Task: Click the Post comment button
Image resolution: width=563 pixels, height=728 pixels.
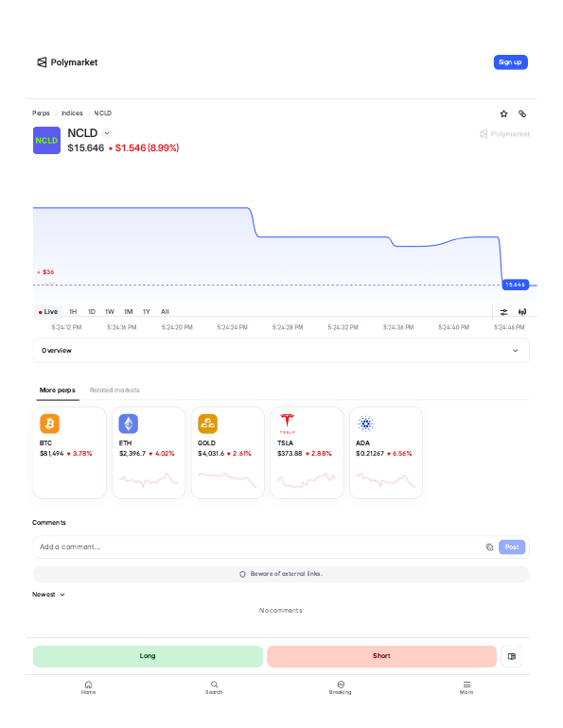Action: click(512, 546)
